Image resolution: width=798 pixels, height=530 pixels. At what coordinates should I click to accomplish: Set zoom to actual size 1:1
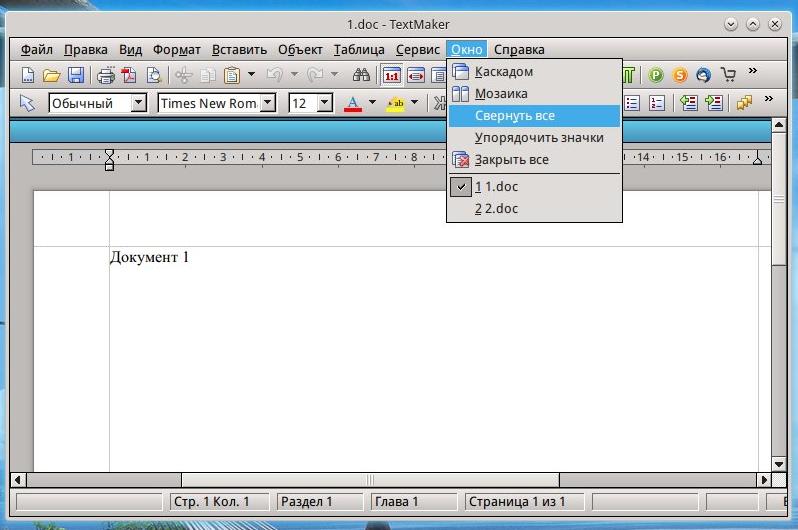pyautogui.click(x=392, y=75)
